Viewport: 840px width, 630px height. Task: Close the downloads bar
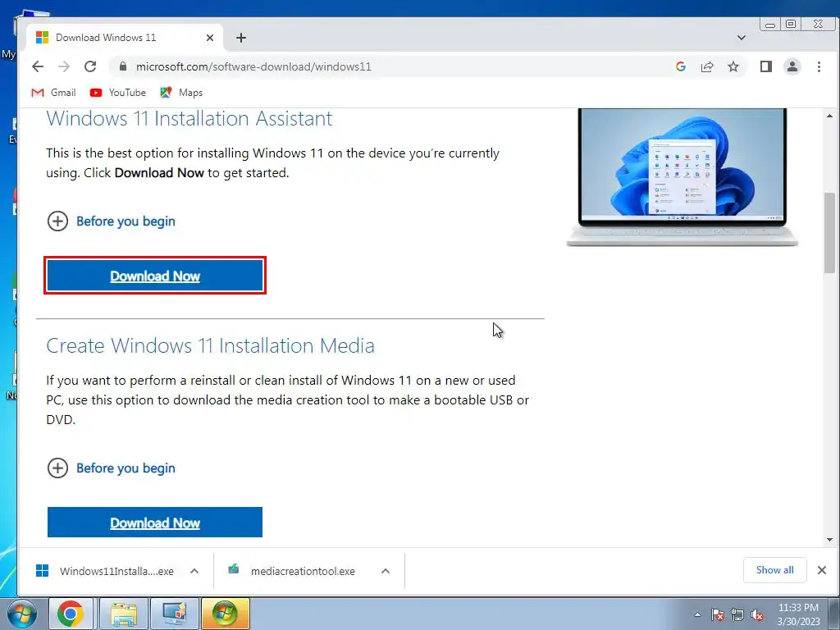pyautogui.click(x=822, y=570)
